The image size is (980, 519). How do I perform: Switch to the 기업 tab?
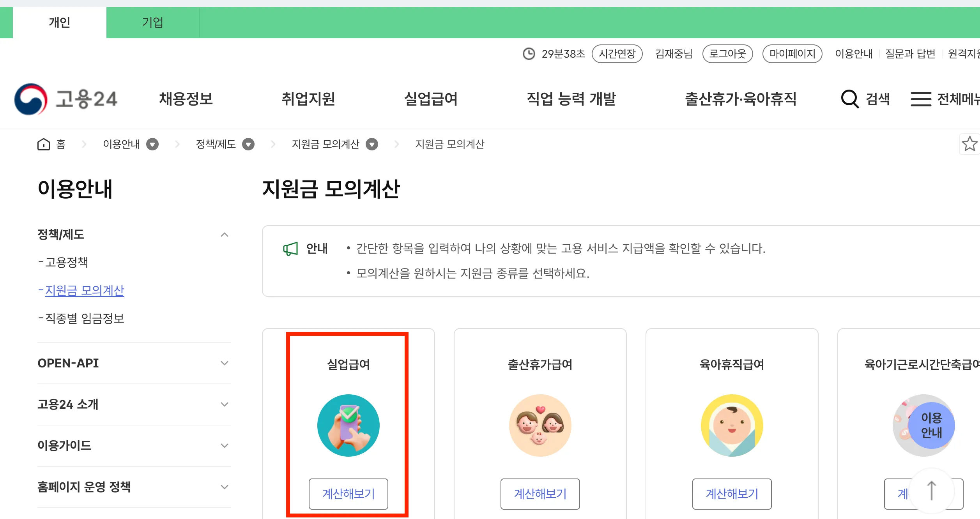coord(152,22)
